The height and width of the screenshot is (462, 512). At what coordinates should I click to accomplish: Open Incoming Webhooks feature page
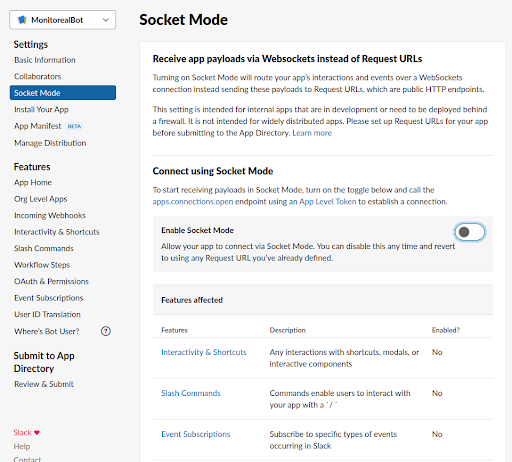click(50, 216)
